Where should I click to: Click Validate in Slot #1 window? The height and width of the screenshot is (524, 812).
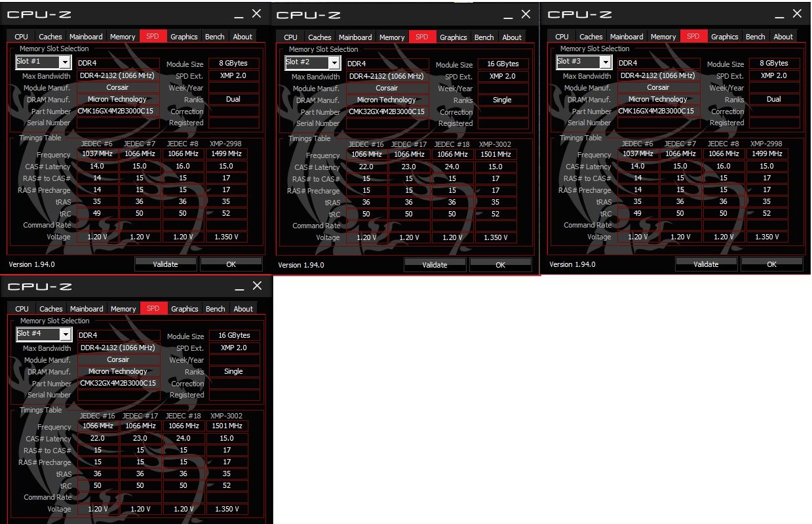pyautogui.click(x=165, y=264)
